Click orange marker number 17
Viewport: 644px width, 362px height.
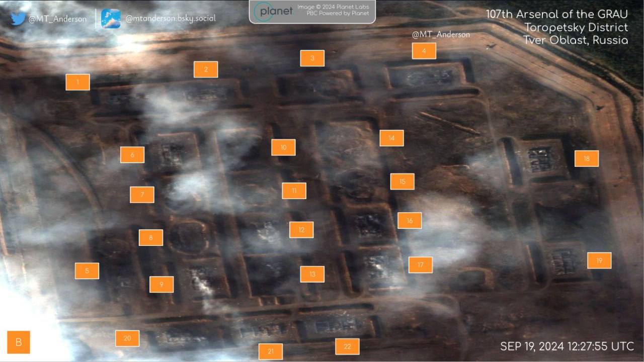(x=420, y=265)
